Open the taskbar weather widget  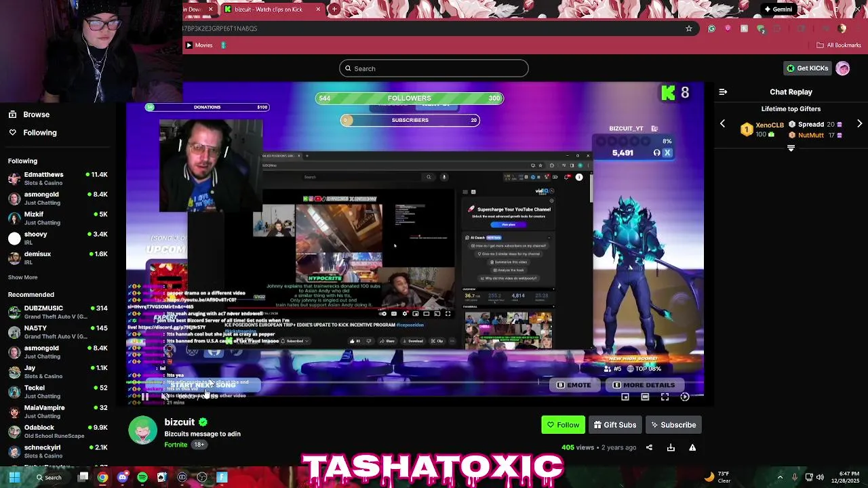pos(718,477)
